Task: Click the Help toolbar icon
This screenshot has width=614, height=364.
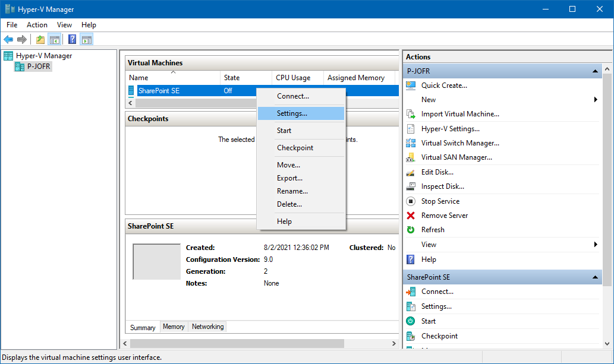Action: pos(72,40)
